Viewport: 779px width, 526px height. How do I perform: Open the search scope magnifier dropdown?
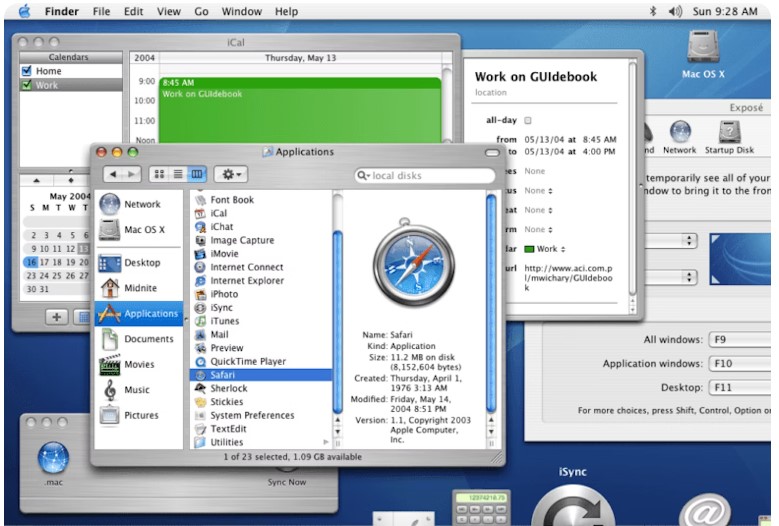click(x=364, y=175)
